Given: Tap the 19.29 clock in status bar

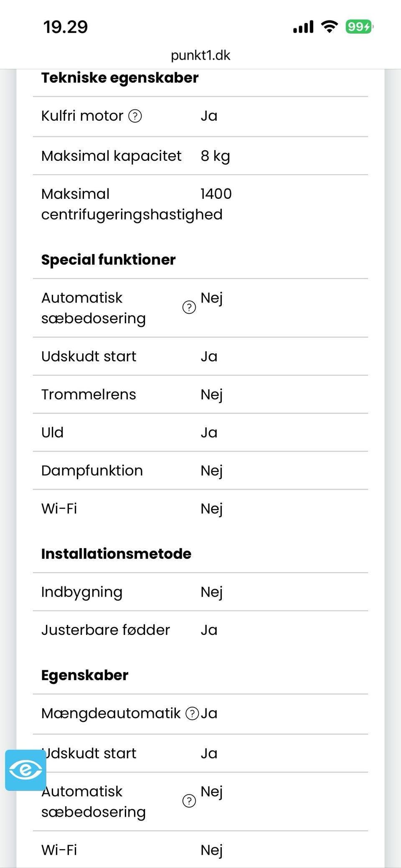Looking at the screenshot, I should click(66, 27).
